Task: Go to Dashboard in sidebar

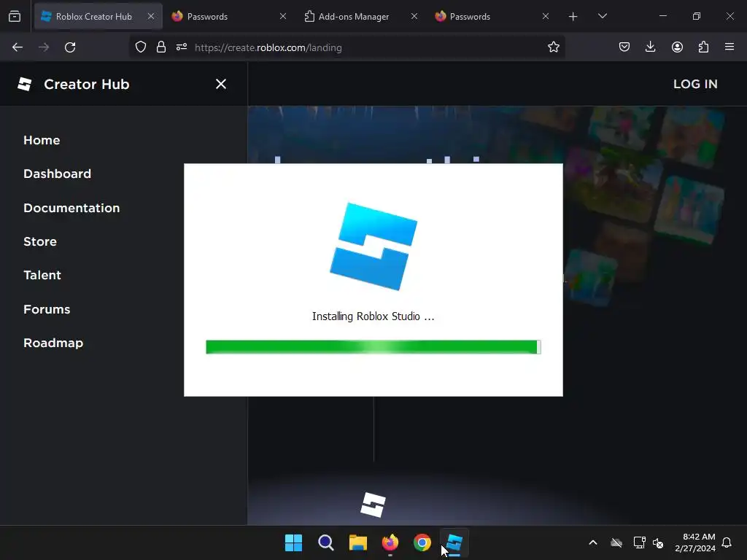Action: pos(57,174)
